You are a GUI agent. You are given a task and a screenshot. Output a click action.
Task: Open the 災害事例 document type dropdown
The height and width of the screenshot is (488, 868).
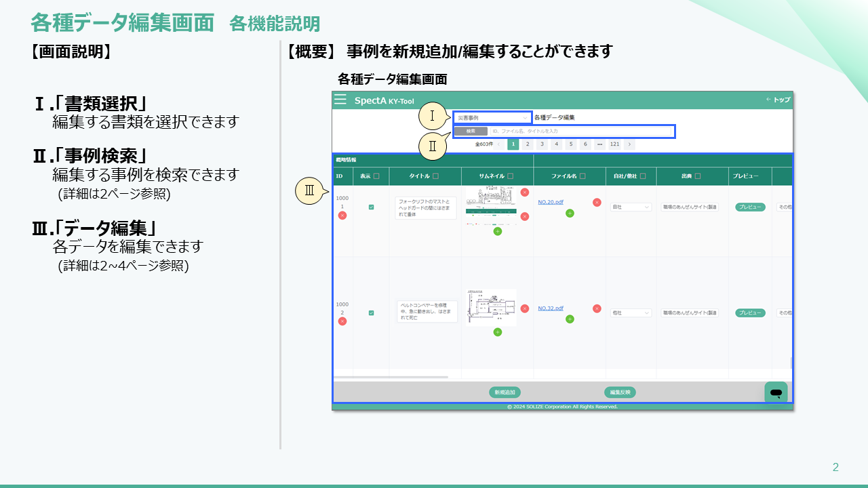(x=492, y=118)
